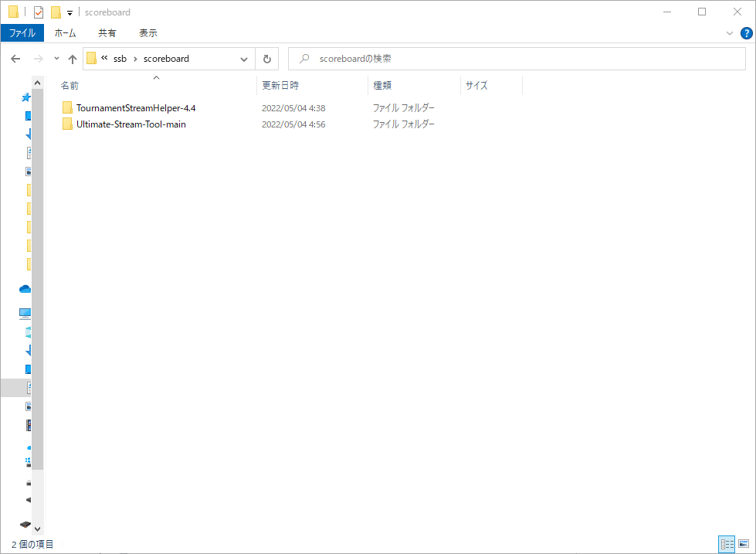Click the 2 個の項目 status text
Image resolution: width=756 pixels, height=554 pixels.
click(32, 545)
